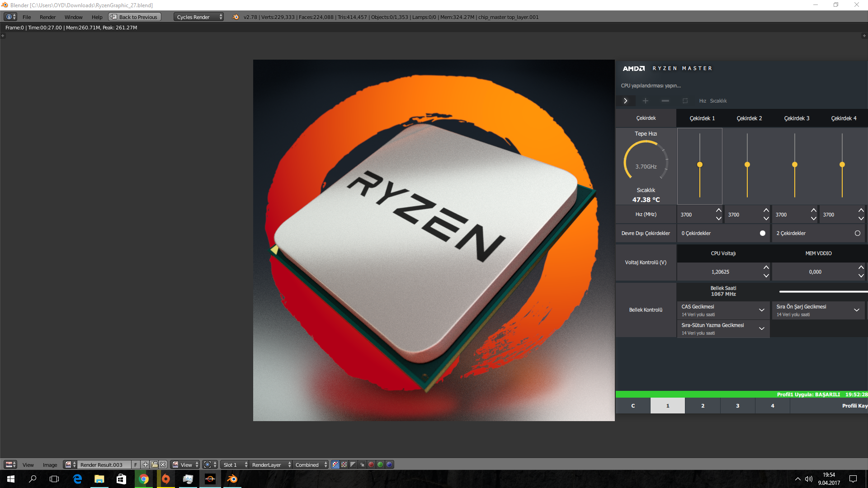Click the AMD logo in Ryzen Master
Screen dimensions: 868x488
click(634, 68)
